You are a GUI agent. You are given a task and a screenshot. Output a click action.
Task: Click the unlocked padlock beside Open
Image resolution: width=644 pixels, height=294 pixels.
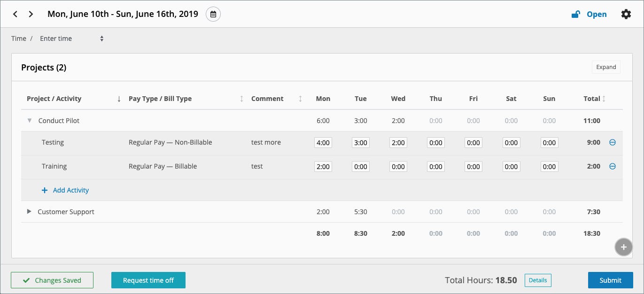575,14
